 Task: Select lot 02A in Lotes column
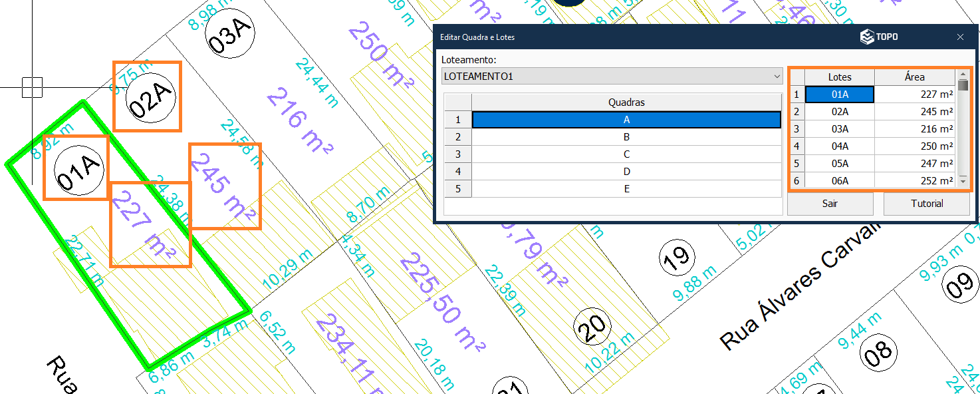tap(839, 112)
